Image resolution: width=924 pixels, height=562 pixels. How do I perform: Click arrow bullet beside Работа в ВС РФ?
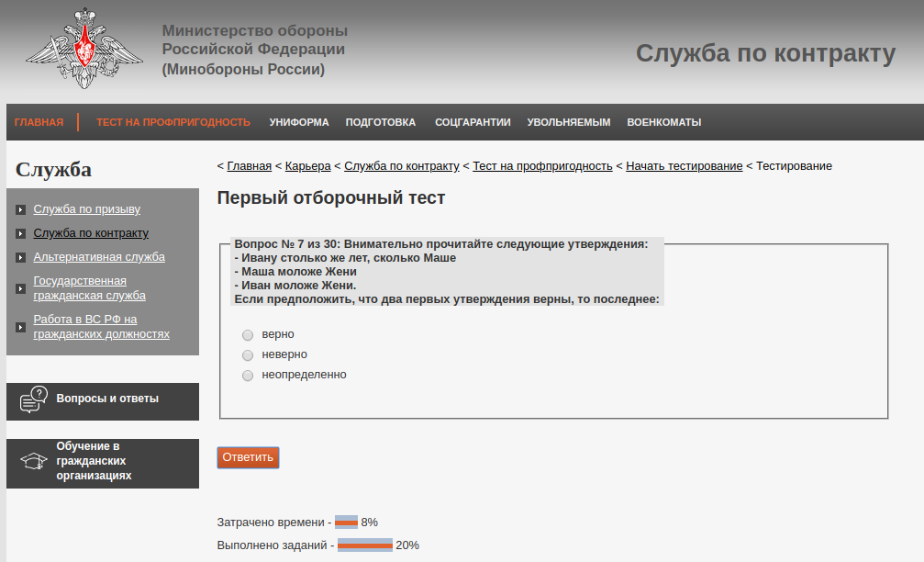tap(21, 327)
